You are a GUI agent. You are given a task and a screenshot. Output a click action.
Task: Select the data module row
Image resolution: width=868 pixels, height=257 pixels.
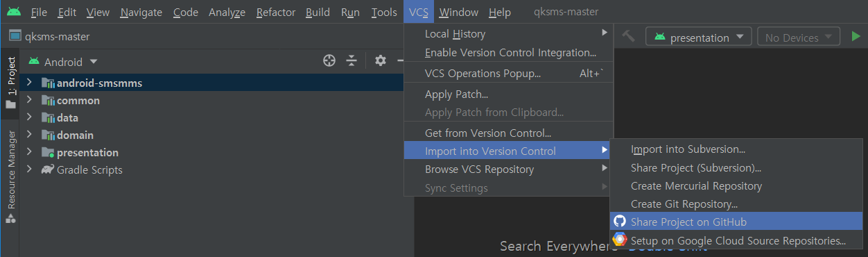point(212,117)
